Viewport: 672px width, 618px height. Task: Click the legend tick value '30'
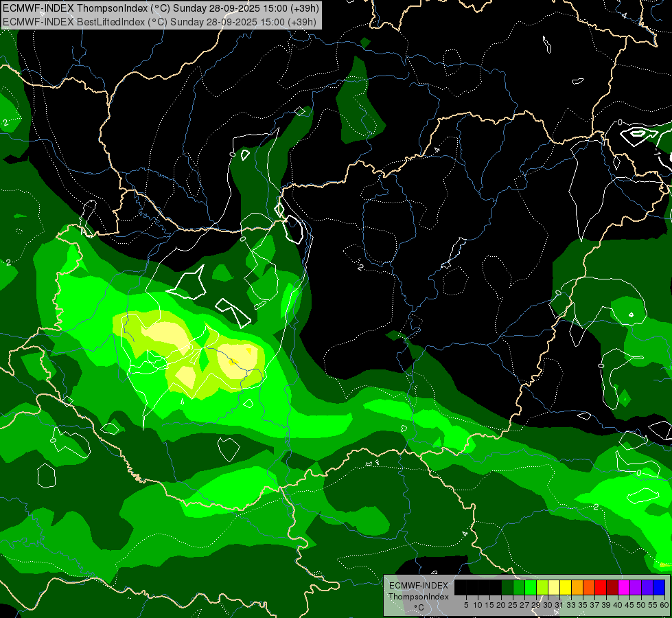point(548,605)
